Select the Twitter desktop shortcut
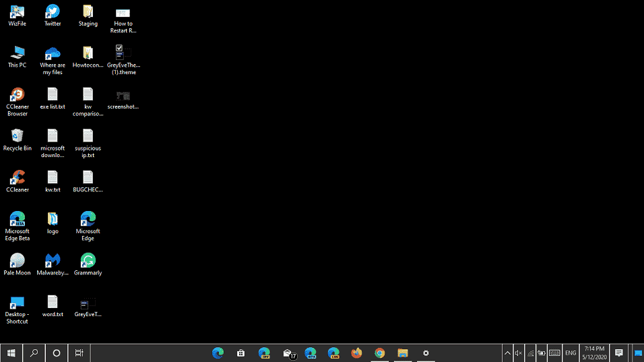 [x=53, y=16]
